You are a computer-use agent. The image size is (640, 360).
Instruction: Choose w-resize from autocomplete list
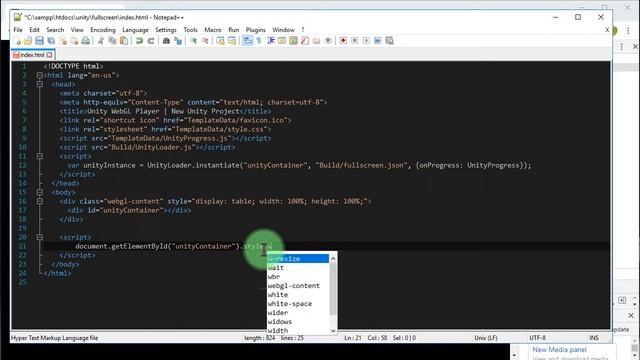point(298,259)
